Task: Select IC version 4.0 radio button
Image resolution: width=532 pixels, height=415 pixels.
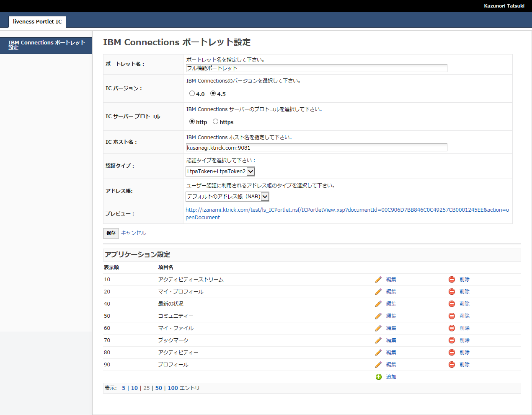Action: (x=192, y=93)
